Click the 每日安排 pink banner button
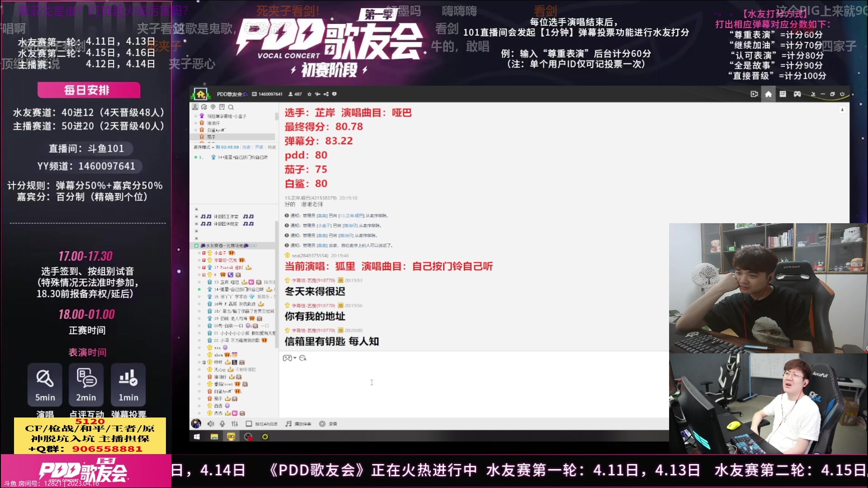The image size is (868, 488). [x=89, y=90]
